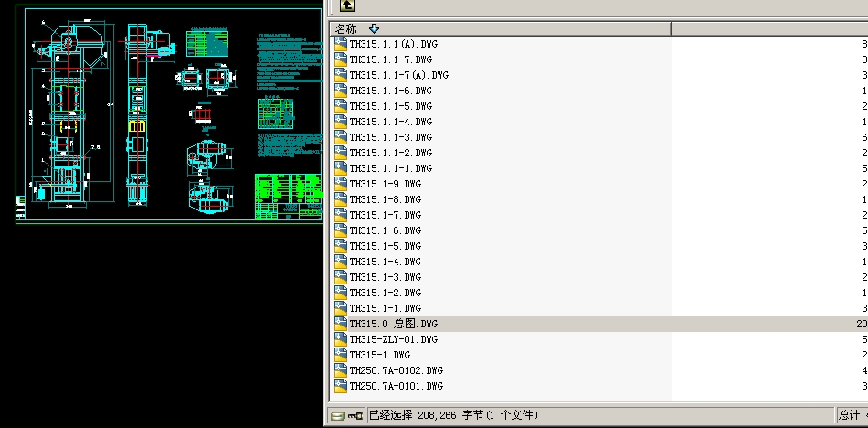Click the 总计 status bar section

click(852, 415)
